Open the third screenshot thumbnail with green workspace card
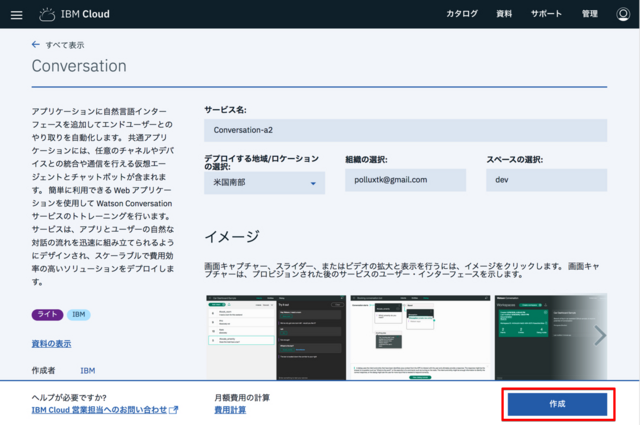The height and width of the screenshot is (425, 640). point(551,337)
